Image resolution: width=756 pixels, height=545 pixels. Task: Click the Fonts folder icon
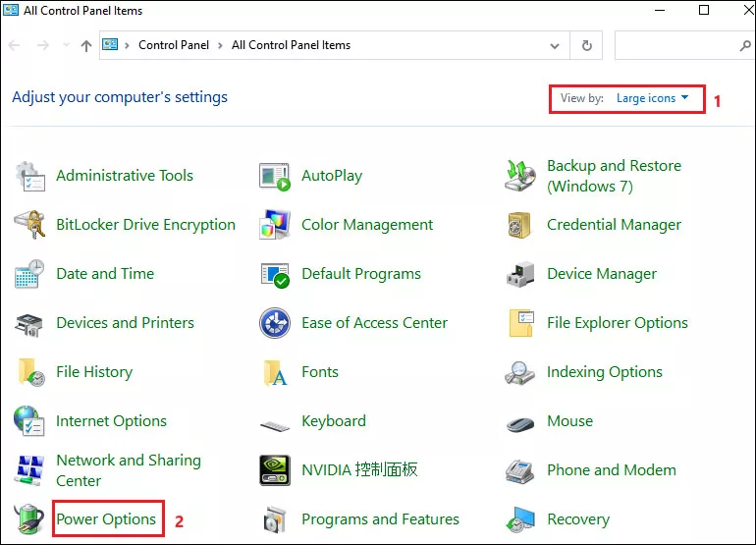pyautogui.click(x=276, y=373)
